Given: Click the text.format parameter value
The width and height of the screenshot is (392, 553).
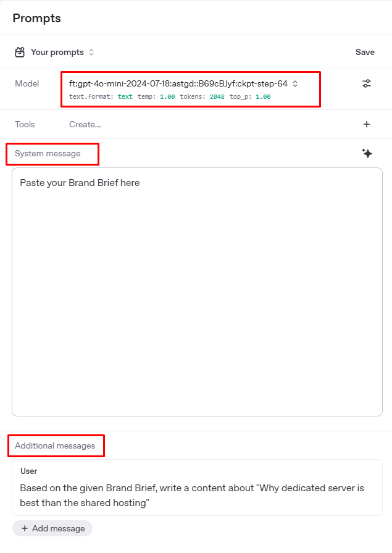Looking at the screenshot, I should click(x=125, y=97).
